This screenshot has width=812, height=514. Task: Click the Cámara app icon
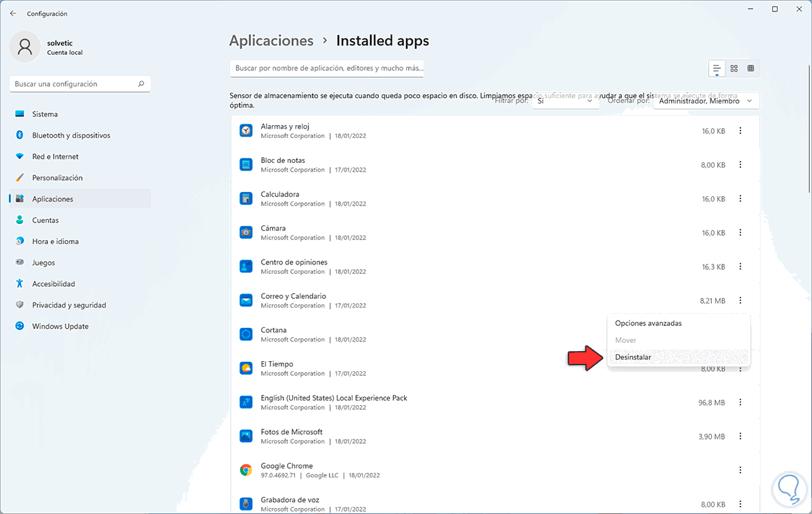246,233
